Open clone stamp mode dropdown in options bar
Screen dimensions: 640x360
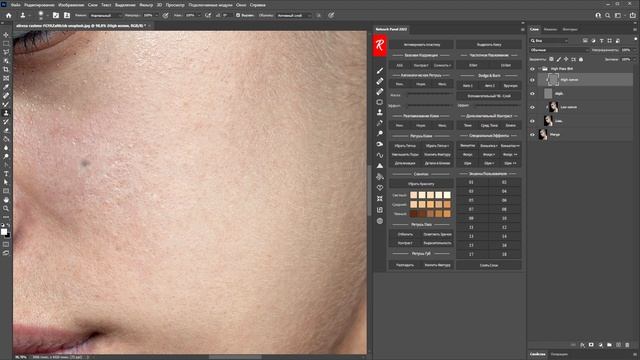click(106, 16)
